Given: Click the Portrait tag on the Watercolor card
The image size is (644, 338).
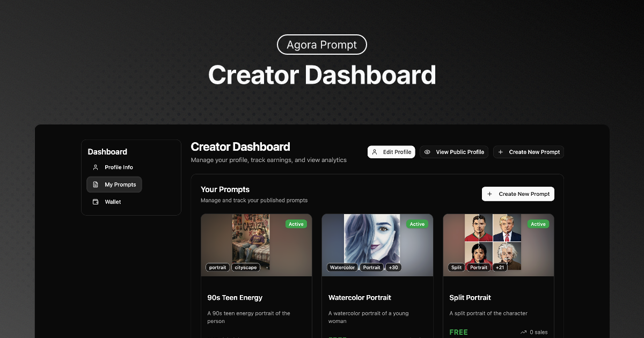Looking at the screenshot, I should 371,267.
